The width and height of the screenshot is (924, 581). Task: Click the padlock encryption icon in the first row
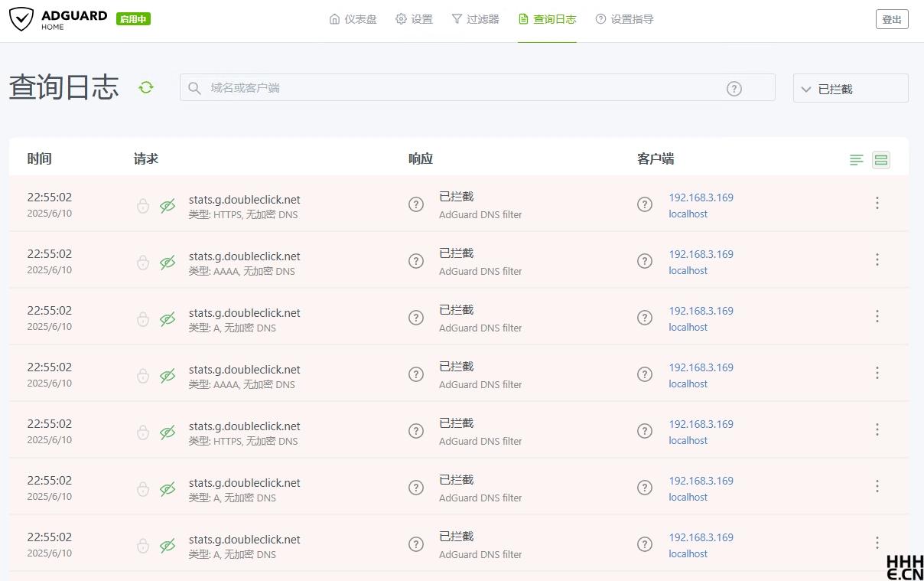pyautogui.click(x=143, y=206)
